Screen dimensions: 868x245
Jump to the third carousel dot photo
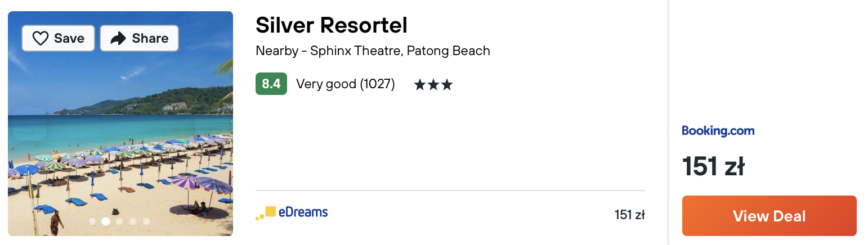[x=119, y=221]
